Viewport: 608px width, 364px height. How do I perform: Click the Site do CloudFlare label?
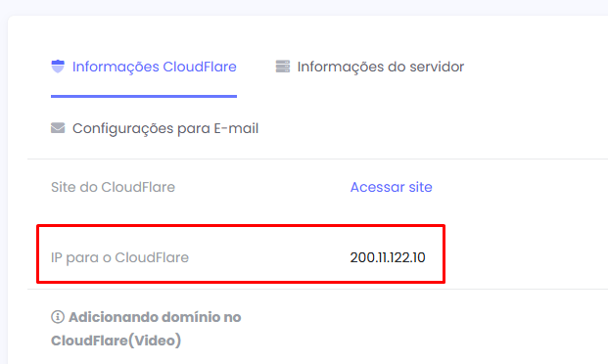[113, 187]
